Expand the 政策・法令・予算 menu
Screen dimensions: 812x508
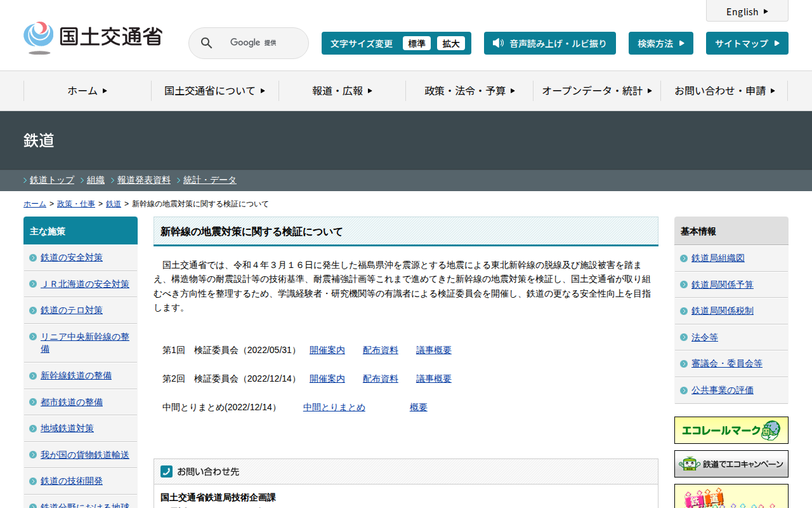[469, 91]
